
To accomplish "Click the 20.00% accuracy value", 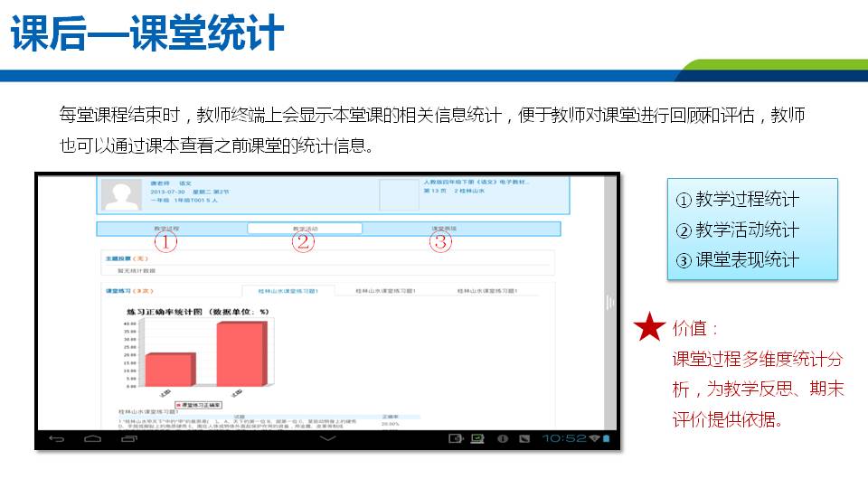I will point(390,424).
